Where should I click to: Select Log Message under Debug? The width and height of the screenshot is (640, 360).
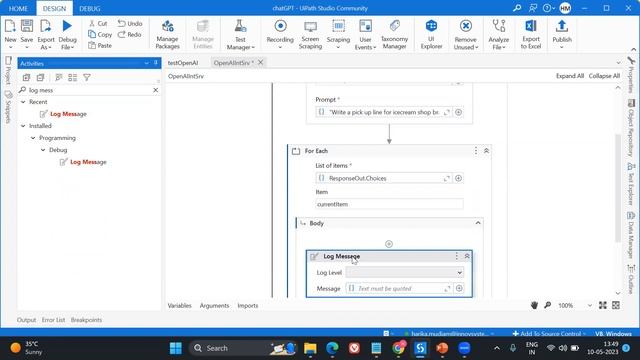click(x=88, y=162)
